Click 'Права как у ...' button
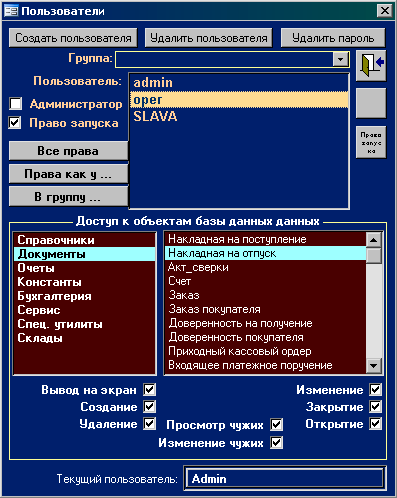This screenshot has height=498, width=397. pos(68,174)
